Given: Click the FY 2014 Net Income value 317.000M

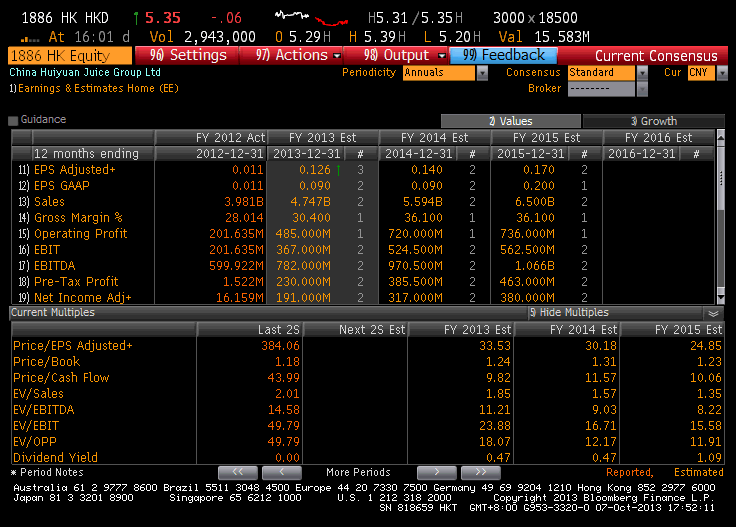Looking at the screenshot, I should click(415, 298).
